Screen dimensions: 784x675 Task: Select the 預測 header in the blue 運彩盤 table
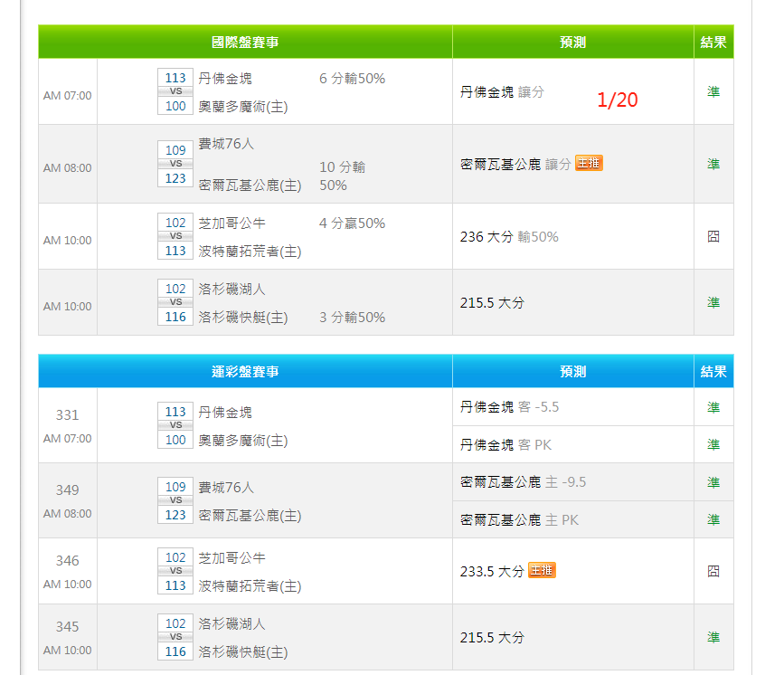tap(573, 371)
